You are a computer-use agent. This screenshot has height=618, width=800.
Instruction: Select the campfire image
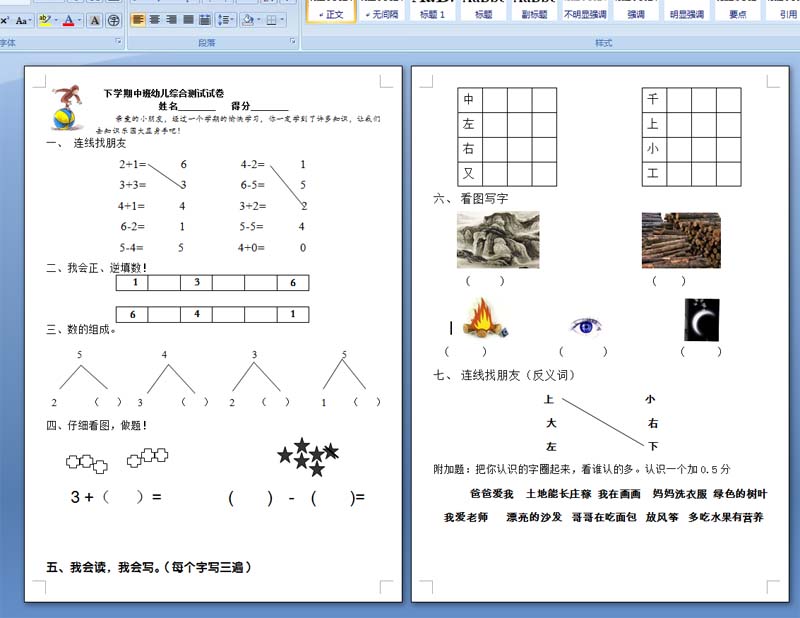coord(484,318)
